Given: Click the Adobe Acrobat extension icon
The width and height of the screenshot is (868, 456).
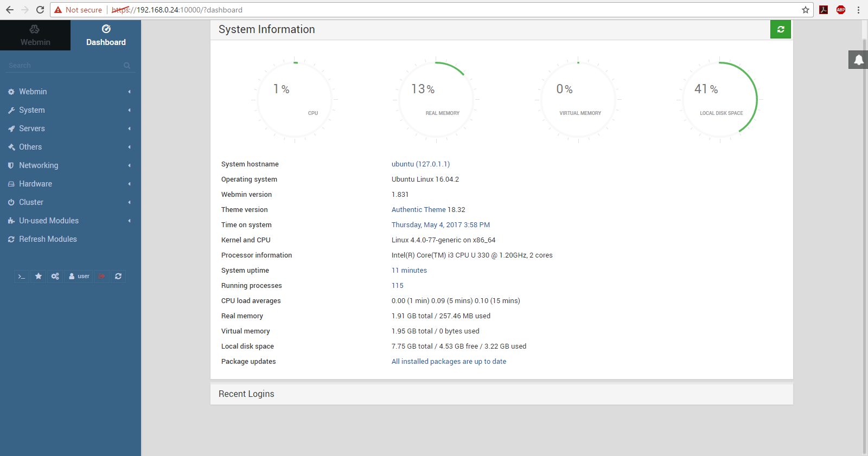Looking at the screenshot, I should pos(824,10).
